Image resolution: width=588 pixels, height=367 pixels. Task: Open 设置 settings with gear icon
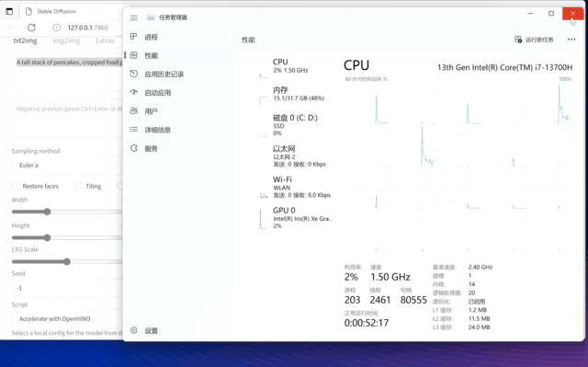click(144, 330)
